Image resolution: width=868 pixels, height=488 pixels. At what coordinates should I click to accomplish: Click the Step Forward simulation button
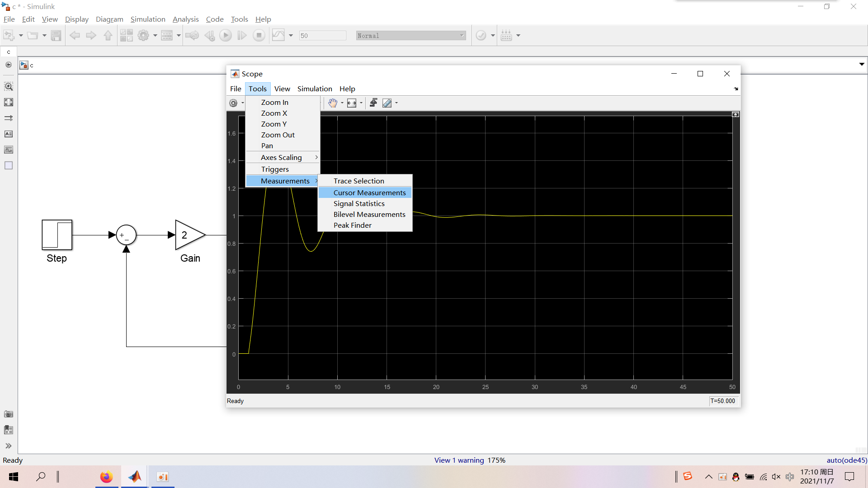pyautogui.click(x=242, y=35)
